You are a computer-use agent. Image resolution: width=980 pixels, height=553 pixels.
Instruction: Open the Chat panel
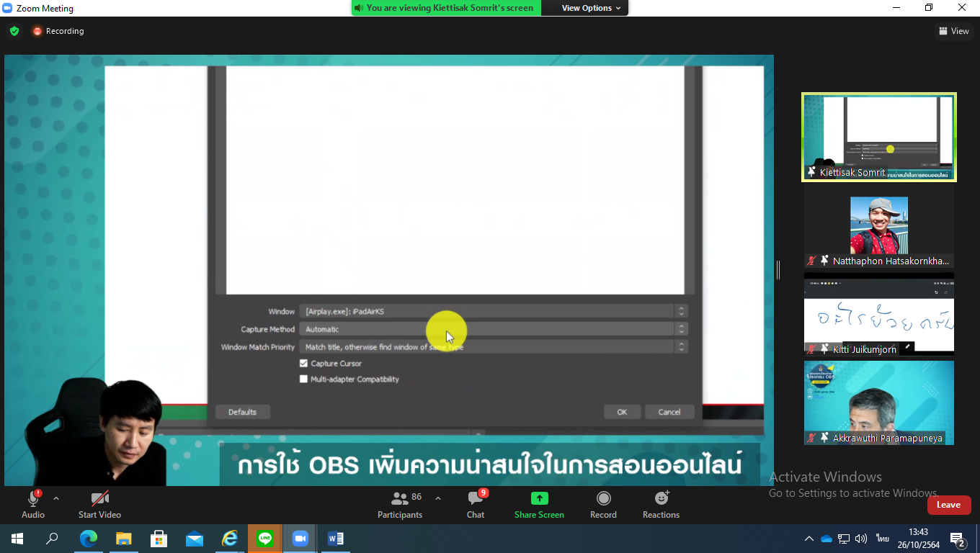tap(476, 503)
